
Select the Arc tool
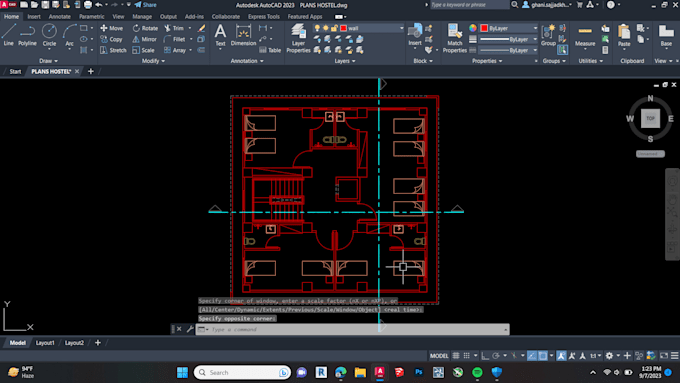pos(69,35)
